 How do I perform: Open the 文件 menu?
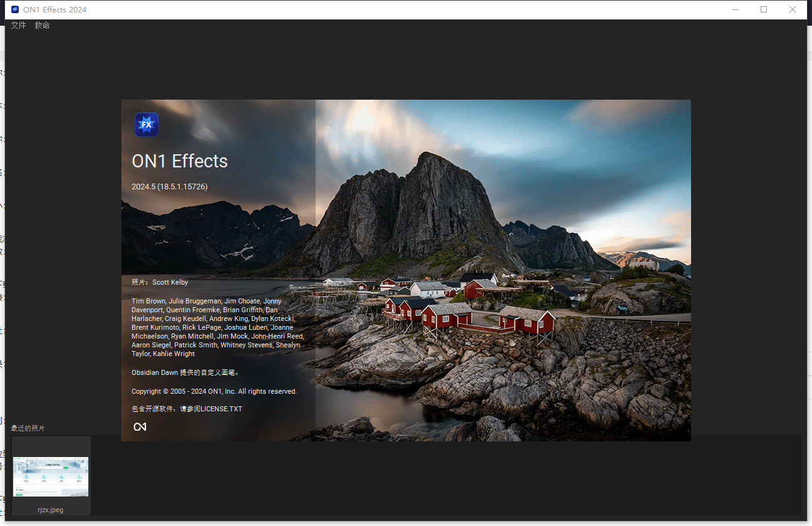(19, 26)
